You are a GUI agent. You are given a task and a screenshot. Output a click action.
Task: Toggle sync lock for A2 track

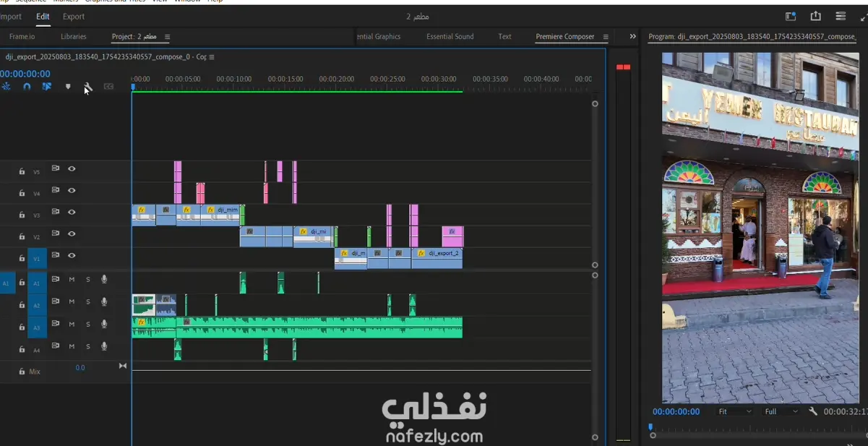[x=56, y=301]
